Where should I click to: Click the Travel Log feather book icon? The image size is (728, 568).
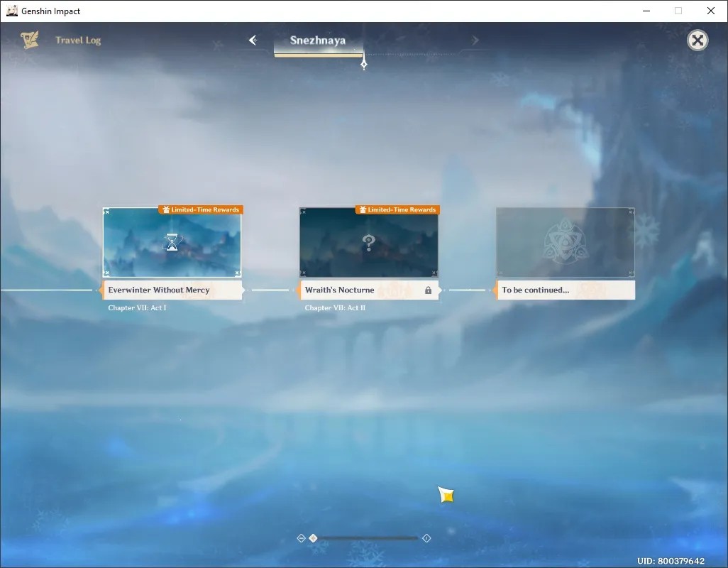coord(30,40)
